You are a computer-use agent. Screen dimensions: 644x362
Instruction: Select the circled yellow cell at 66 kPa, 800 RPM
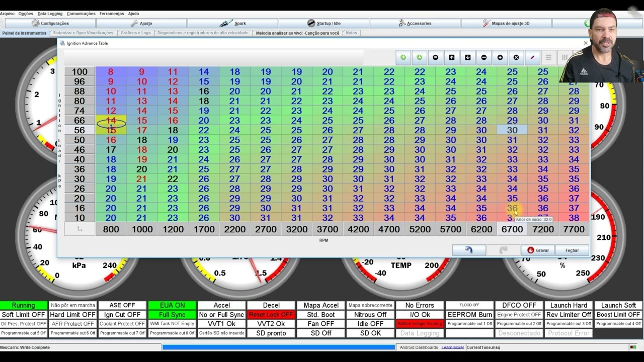[x=111, y=120]
